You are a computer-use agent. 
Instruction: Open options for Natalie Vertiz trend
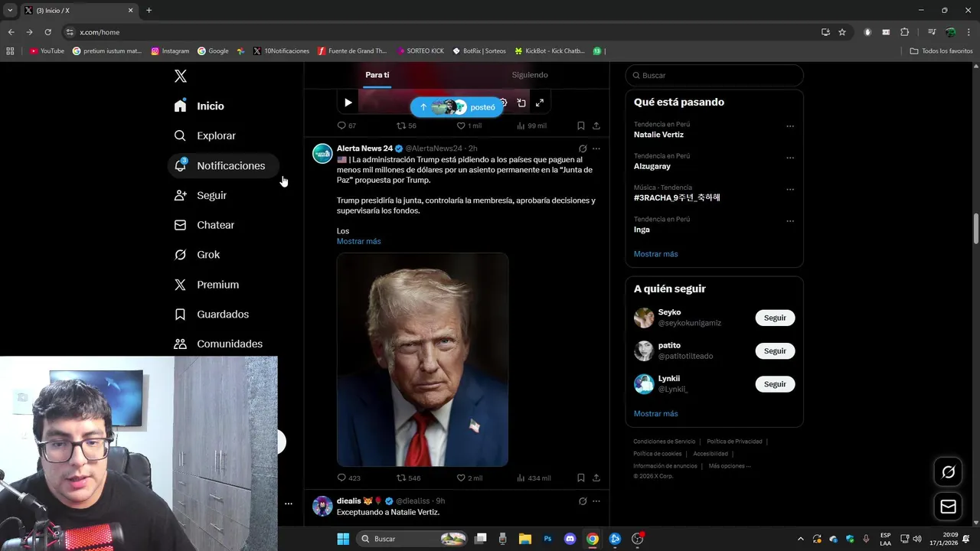click(x=790, y=126)
